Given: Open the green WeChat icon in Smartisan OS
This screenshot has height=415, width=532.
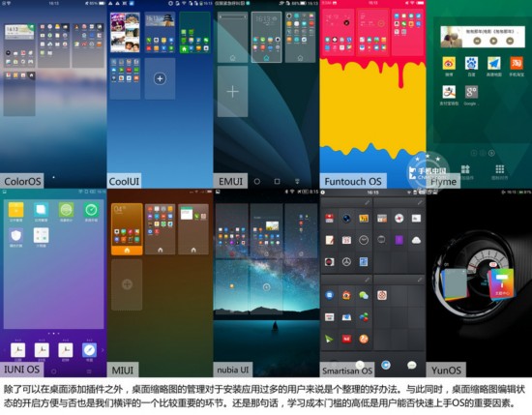Looking at the screenshot, I should [364, 296].
